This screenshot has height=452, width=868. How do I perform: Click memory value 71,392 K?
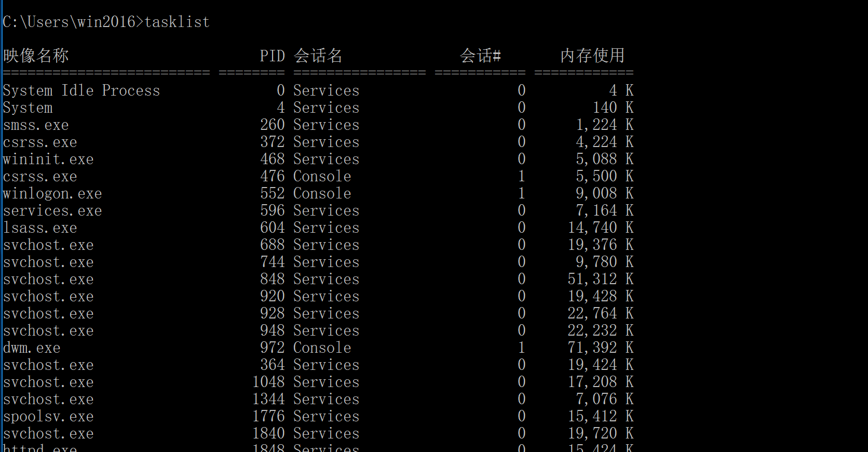(601, 348)
